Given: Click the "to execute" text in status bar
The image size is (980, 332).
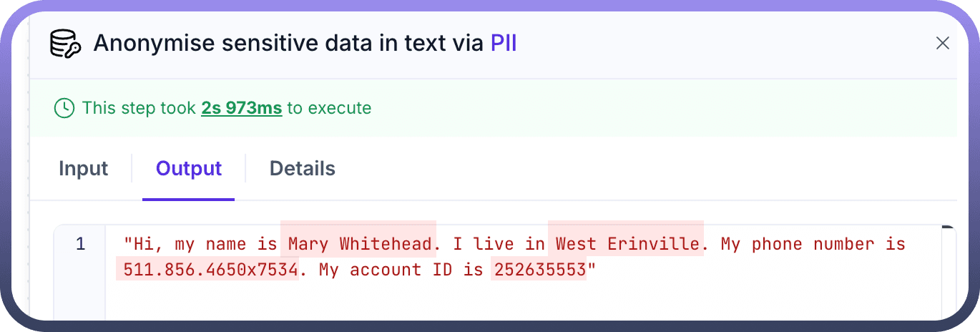Looking at the screenshot, I should click(329, 109).
